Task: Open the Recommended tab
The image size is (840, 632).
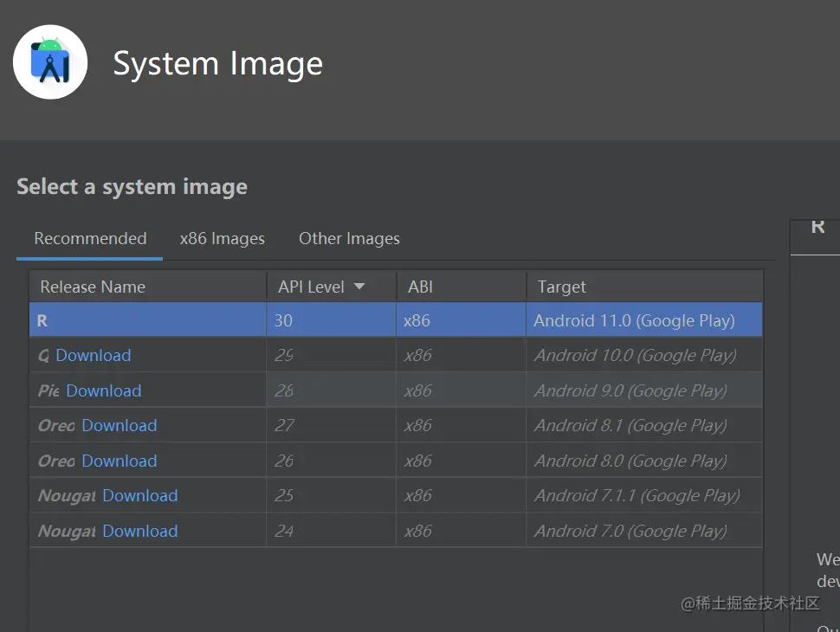Action: click(90, 238)
